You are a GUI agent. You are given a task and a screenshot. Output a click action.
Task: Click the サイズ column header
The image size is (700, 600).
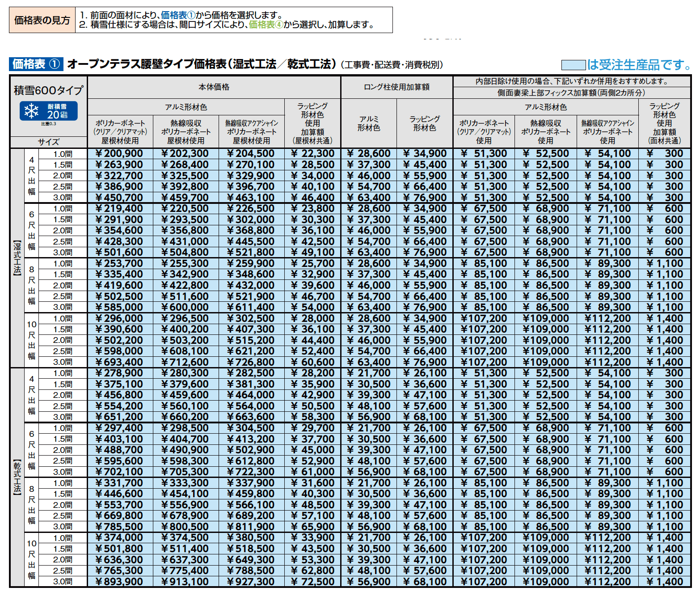pos(48,142)
